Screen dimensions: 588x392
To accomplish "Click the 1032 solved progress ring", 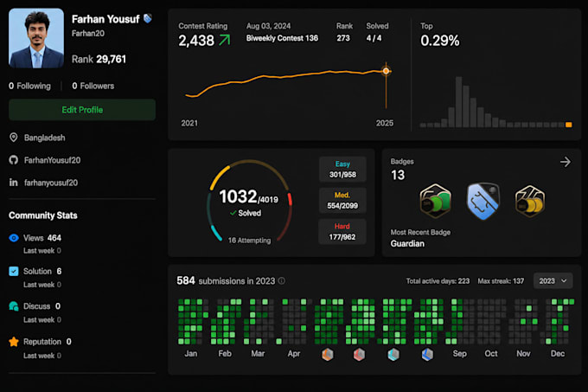I will click(249, 202).
